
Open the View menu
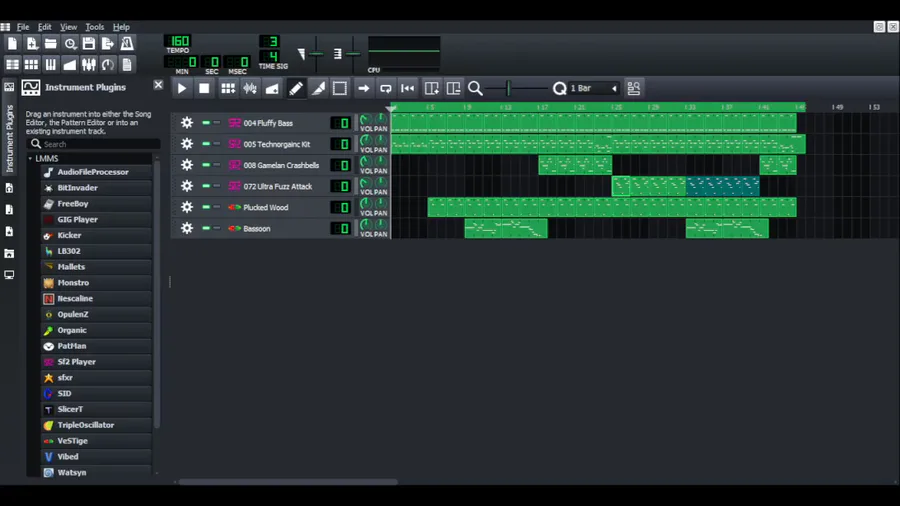pyautogui.click(x=68, y=27)
